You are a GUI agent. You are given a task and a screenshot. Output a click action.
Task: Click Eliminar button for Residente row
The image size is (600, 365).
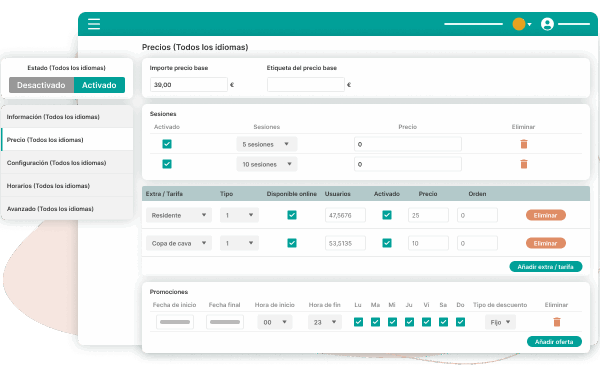point(546,215)
